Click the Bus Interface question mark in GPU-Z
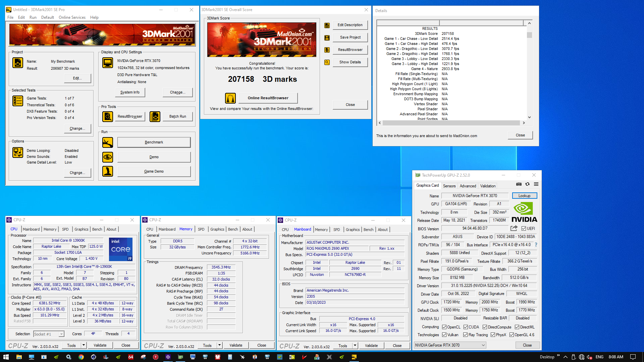 pos(536,245)
